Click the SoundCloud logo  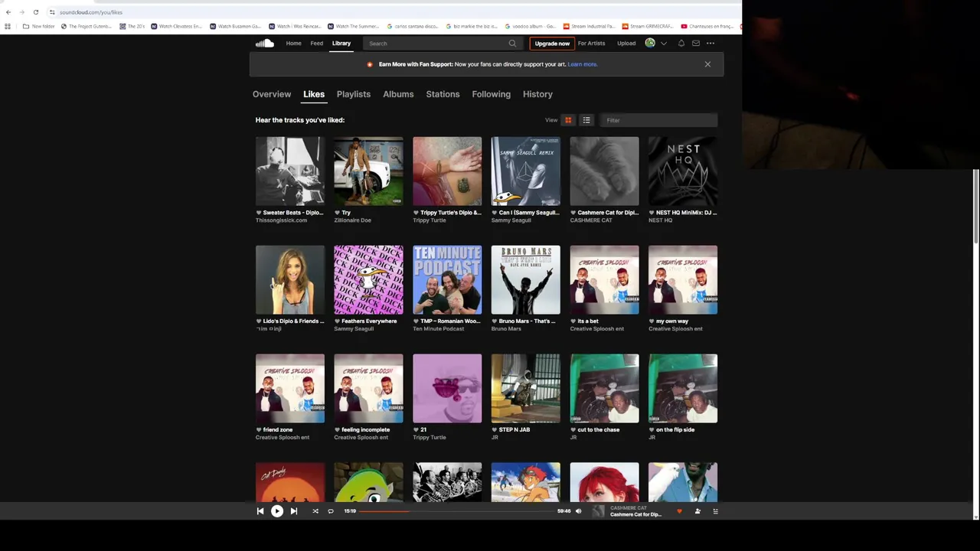pyautogui.click(x=265, y=44)
